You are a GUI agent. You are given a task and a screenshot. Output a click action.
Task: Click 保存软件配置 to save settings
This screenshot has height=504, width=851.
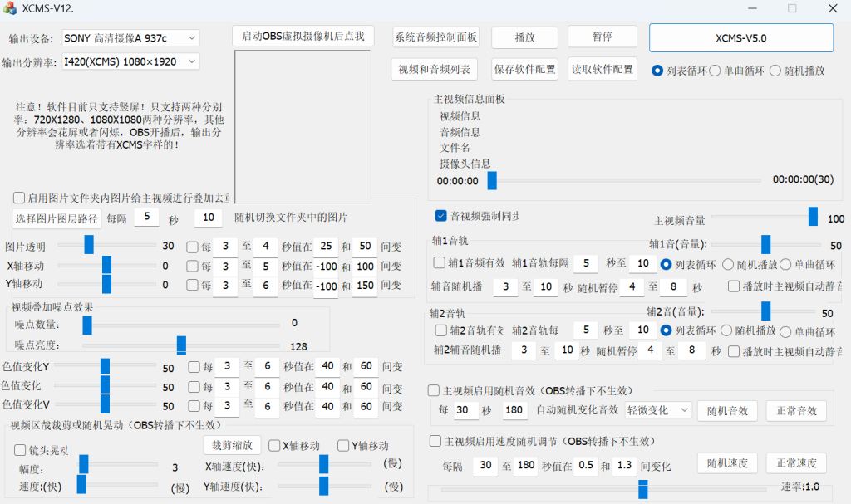coord(524,69)
